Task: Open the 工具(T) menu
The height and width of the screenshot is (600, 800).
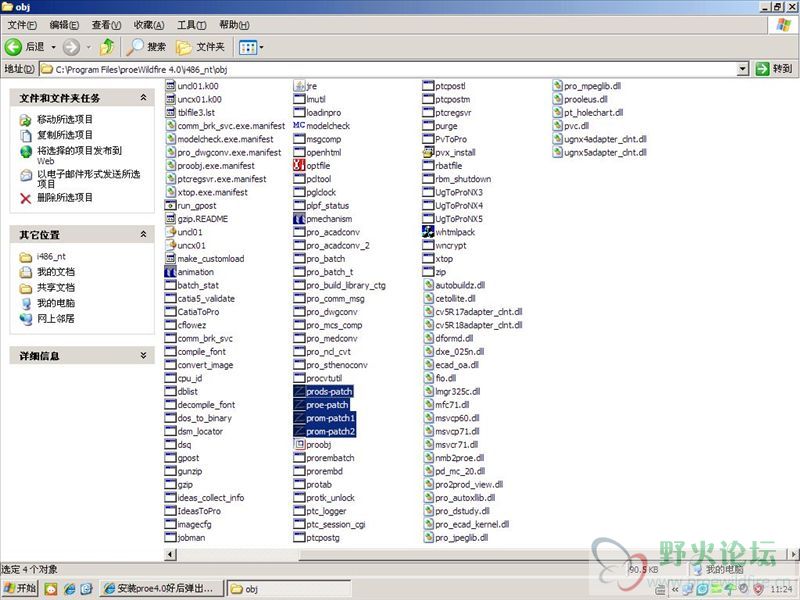Action: pos(191,24)
